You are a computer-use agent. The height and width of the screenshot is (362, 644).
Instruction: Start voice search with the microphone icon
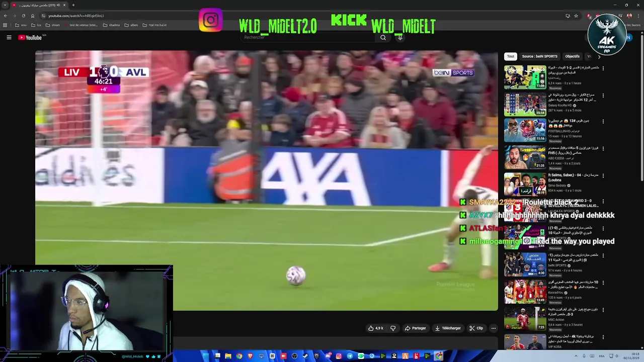pyautogui.click(x=400, y=37)
